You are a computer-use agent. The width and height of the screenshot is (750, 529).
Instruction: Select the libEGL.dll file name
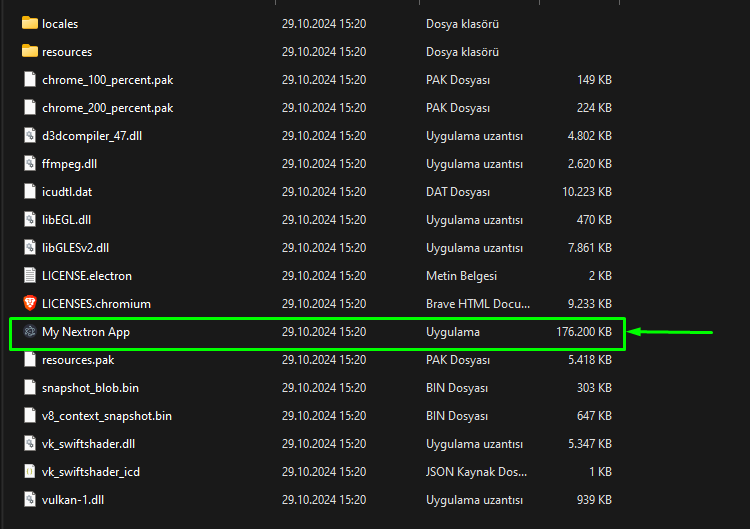coord(69,219)
